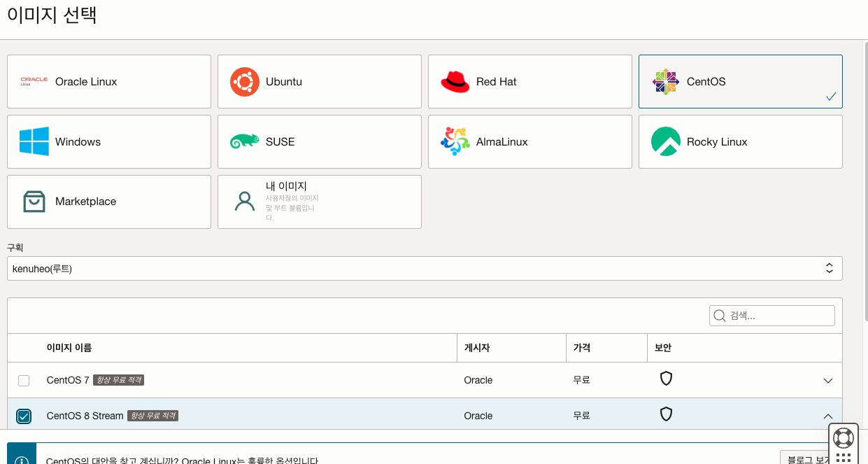This screenshot has height=464, width=868.
Task: Click the AlmaLinux logo icon
Action: (455, 141)
